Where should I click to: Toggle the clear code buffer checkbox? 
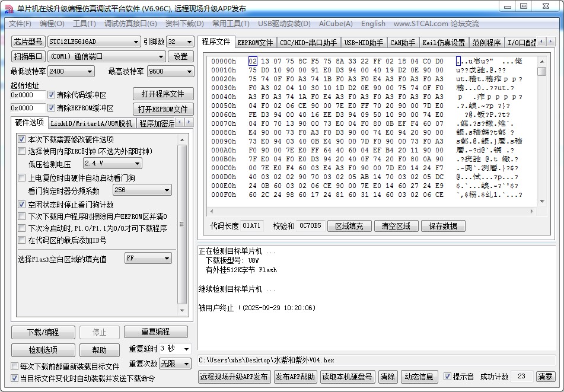pyautogui.click(x=50, y=95)
